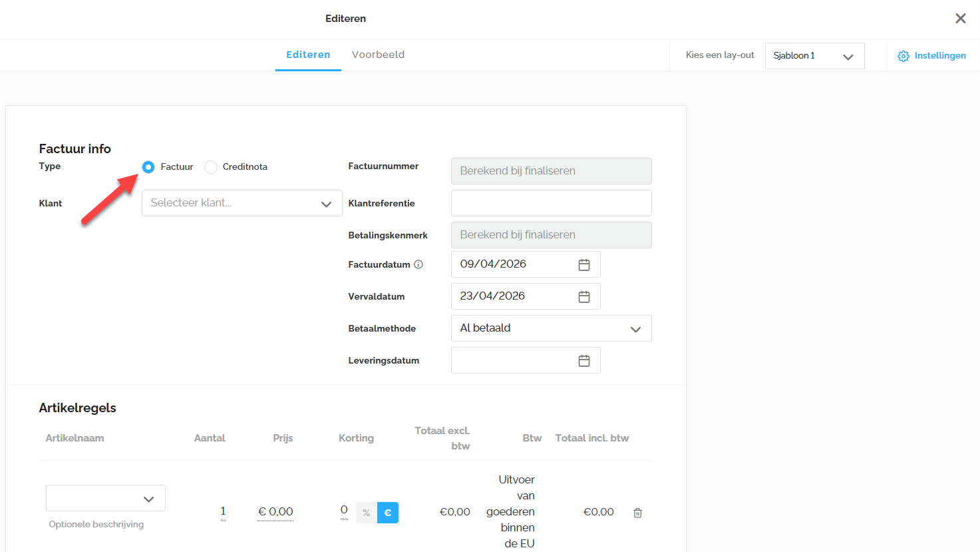Click the 'Artikelregels' heading
This screenshot has width=980, height=552.
78,408
